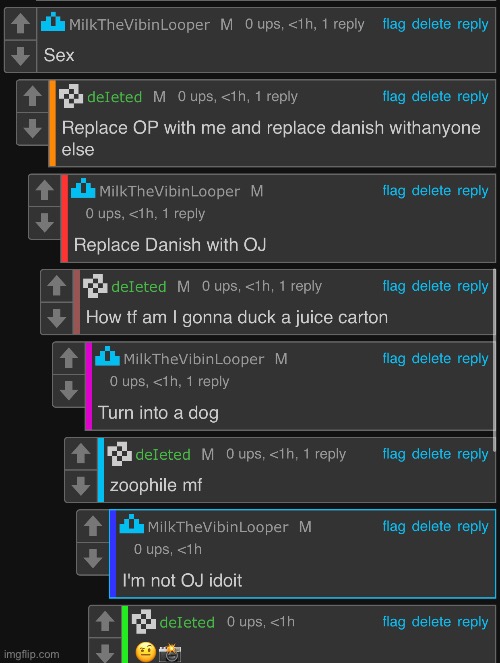This screenshot has width=500, height=663.
Task: Upvote the "zoophile mf" comment
Action: tap(81, 454)
